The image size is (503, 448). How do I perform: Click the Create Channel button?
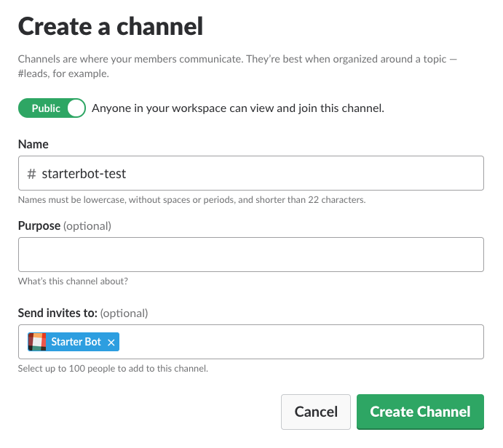click(420, 412)
